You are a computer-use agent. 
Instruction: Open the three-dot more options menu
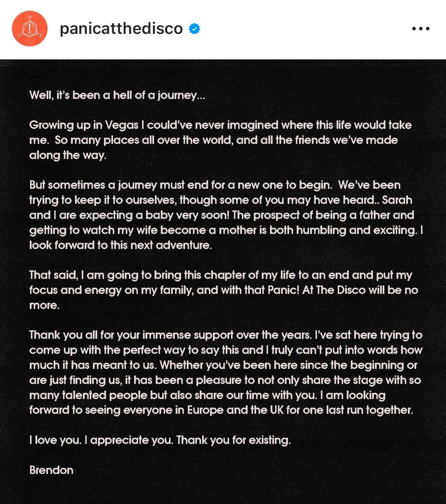pyautogui.click(x=420, y=29)
